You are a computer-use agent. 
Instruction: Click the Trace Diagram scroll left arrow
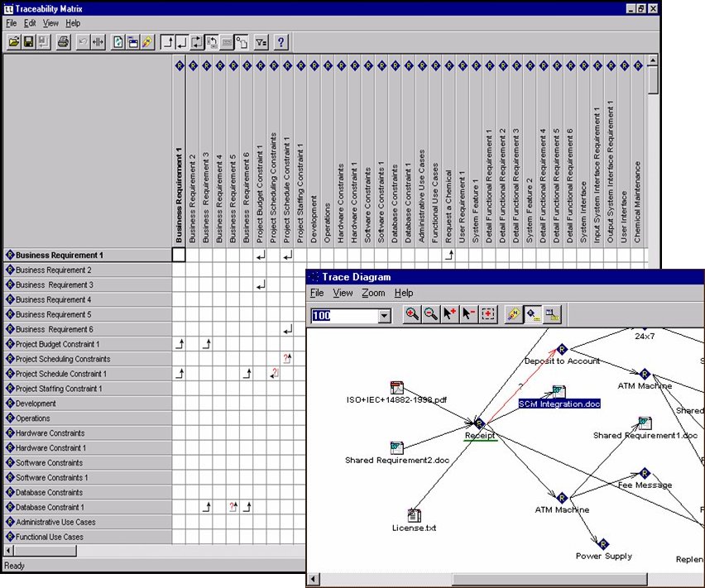(x=314, y=579)
